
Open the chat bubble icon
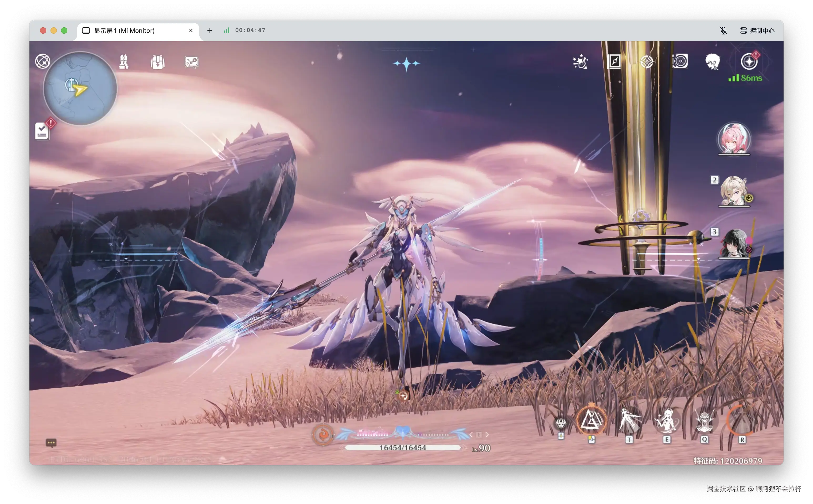pos(51,443)
